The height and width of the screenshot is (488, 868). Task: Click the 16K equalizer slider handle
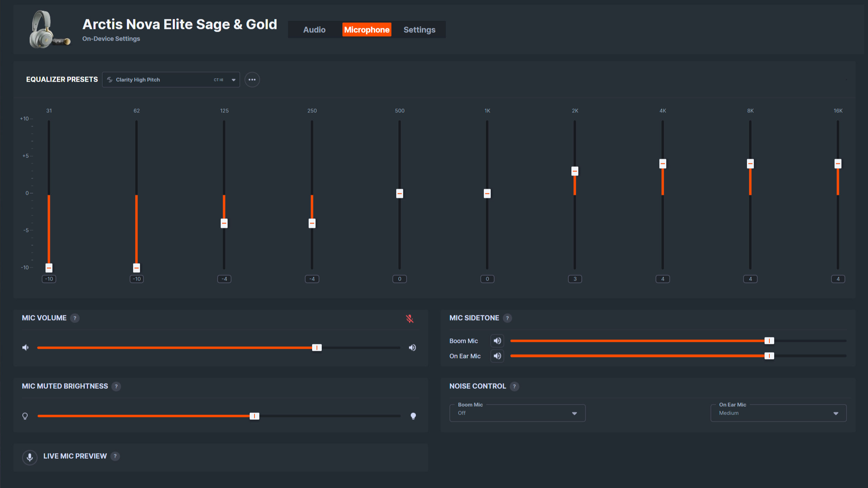pyautogui.click(x=838, y=164)
